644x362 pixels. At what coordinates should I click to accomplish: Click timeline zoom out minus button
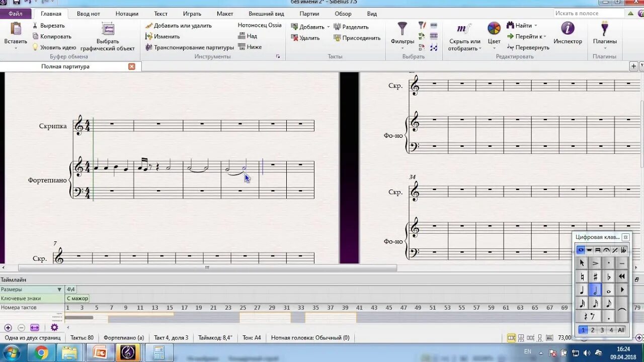[21, 328]
